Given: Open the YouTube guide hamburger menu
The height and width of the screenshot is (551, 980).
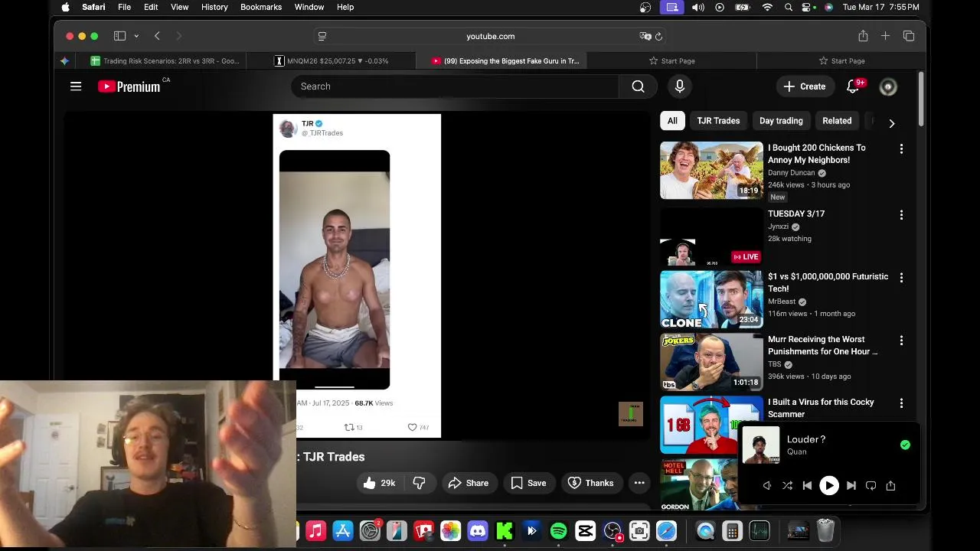Looking at the screenshot, I should point(76,86).
